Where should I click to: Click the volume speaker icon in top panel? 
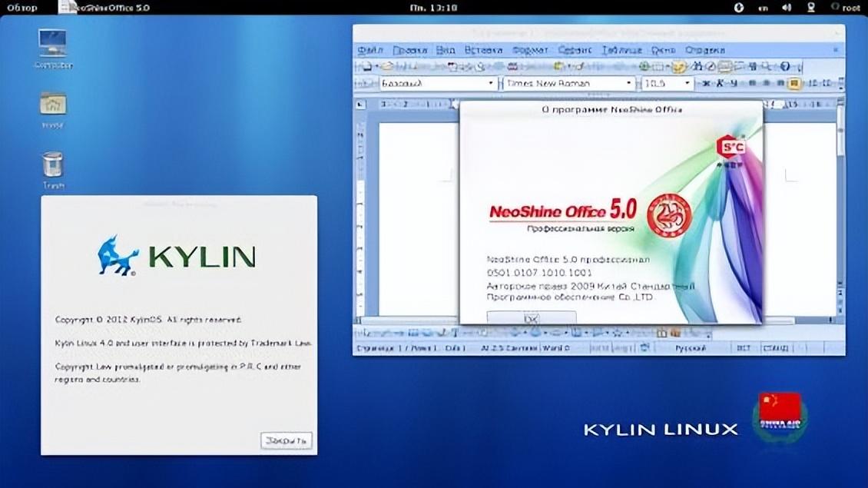[787, 8]
